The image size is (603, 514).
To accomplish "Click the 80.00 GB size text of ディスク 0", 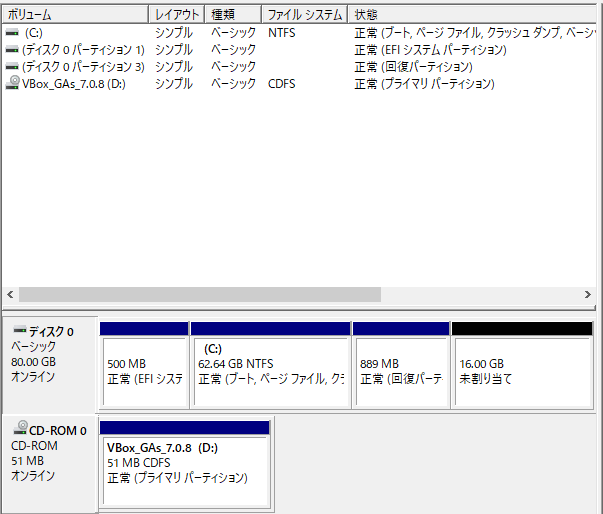I will click(x=33, y=362).
